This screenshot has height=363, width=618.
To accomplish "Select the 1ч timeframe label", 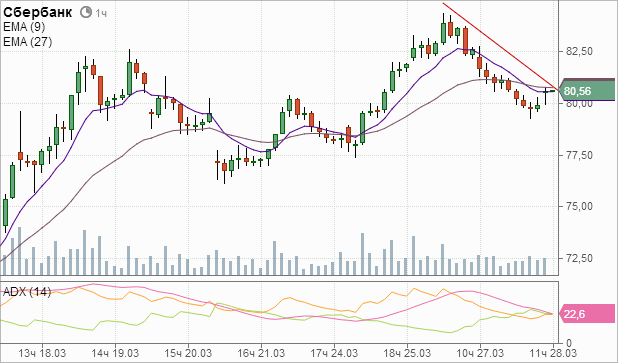I will click(x=101, y=13).
